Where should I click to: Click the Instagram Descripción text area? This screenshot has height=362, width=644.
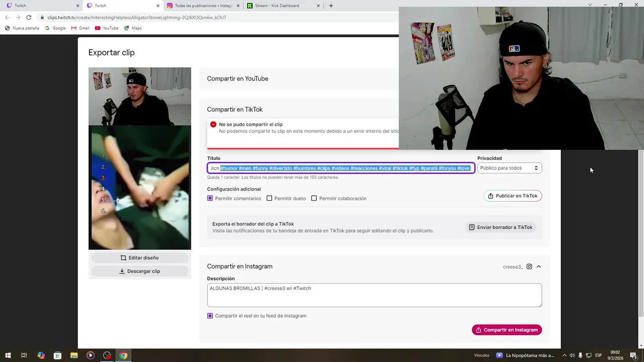coord(374,295)
